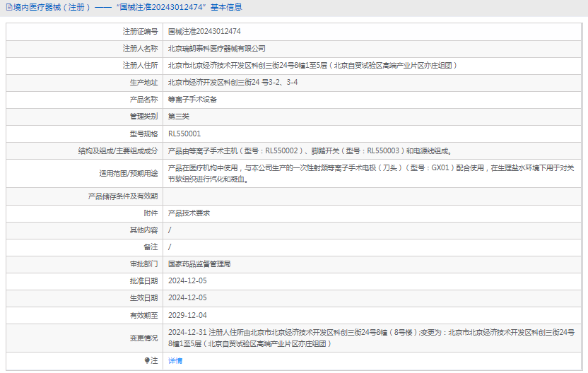Click the 附件 label
The image size is (588, 373).
[151, 213]
